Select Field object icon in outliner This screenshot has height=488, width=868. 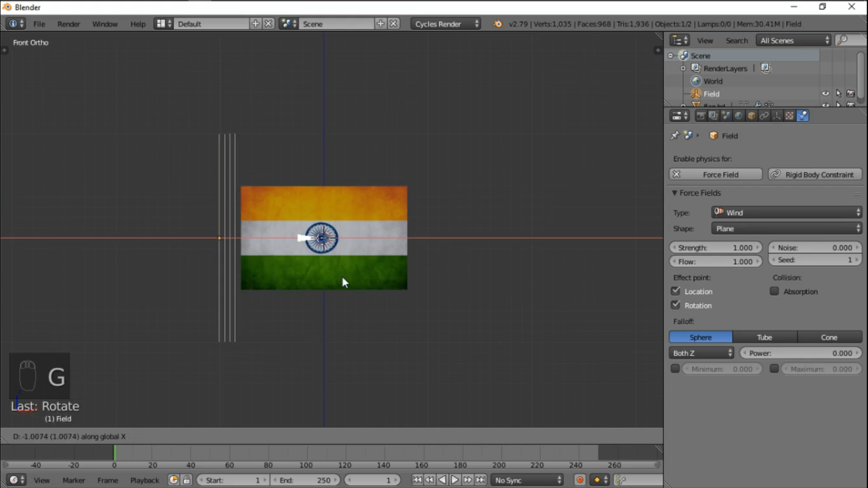pyautogui.click(x=696, y=94)
